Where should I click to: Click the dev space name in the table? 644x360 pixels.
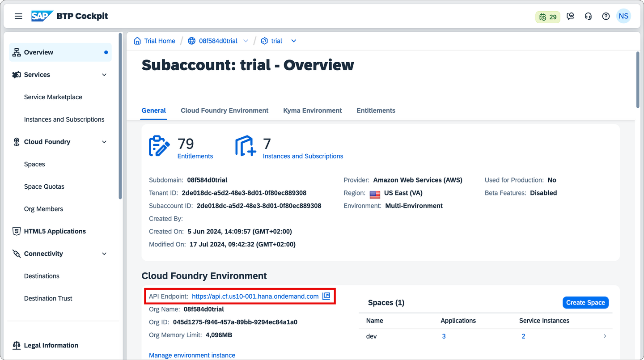coord(372,336)
